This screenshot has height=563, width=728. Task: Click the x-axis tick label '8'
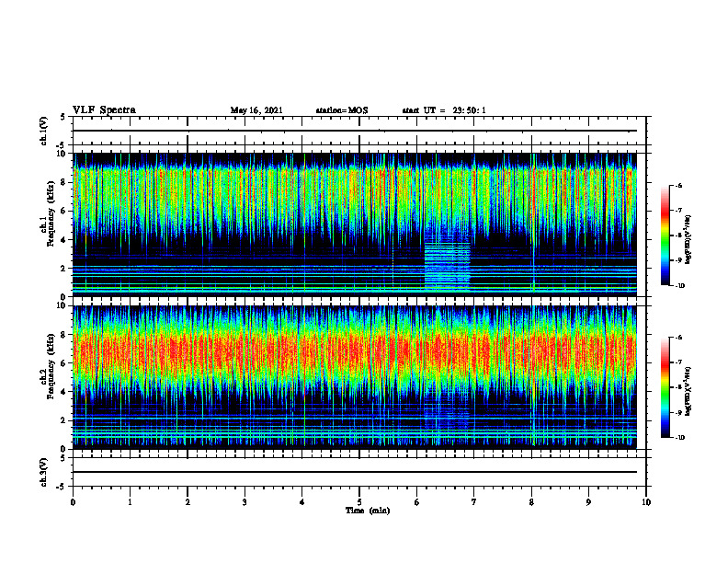click(531, 502)
